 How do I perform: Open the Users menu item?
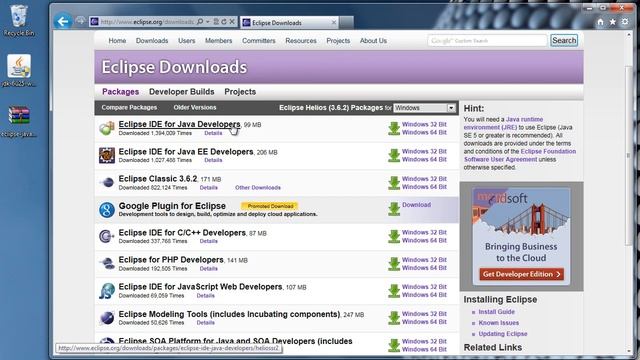[187, 41]
